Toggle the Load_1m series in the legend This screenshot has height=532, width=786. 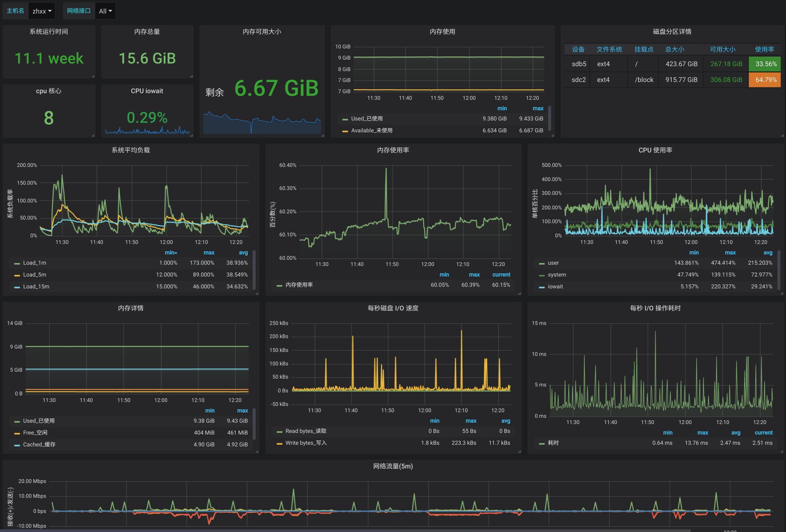tap(35, 263)
